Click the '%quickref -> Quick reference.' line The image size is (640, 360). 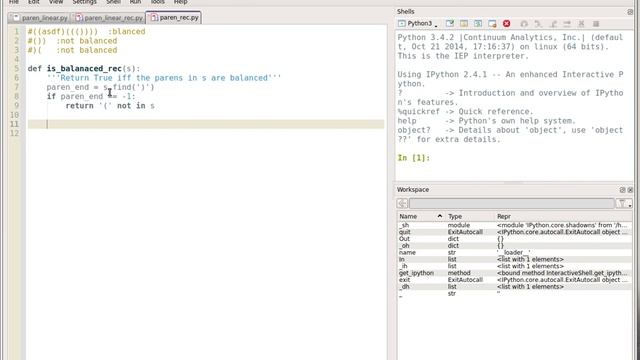click(x=465, y=112)
